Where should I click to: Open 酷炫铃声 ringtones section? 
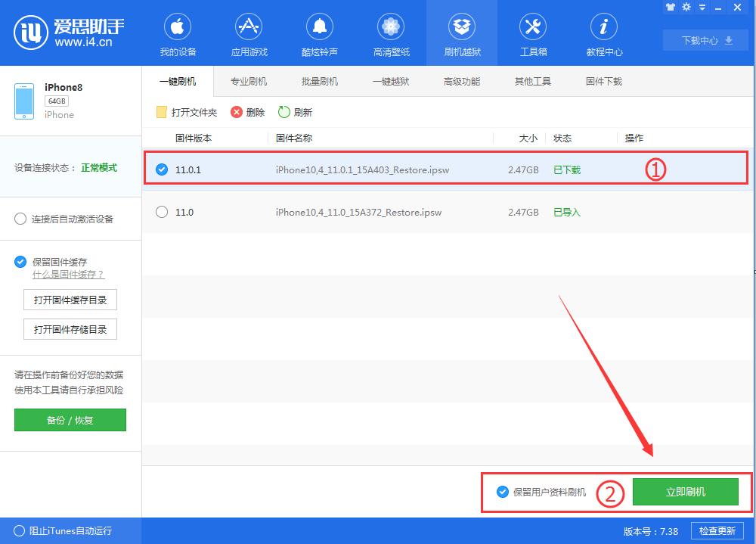320,34
